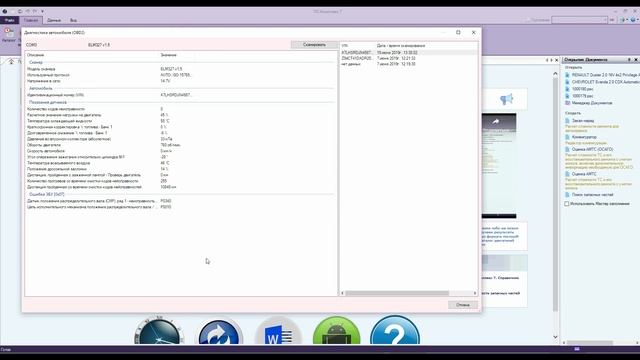Select the 'Модель сканера' row
The width and height of the screenshot is (640, 360).
[180, 69]
